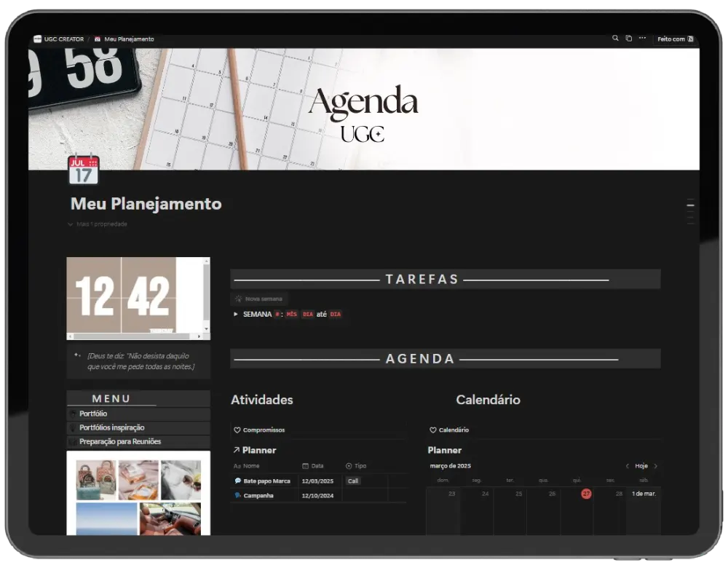
Task: Click the Bate papo Marca speech bubble icon
Action: (237, 481)
